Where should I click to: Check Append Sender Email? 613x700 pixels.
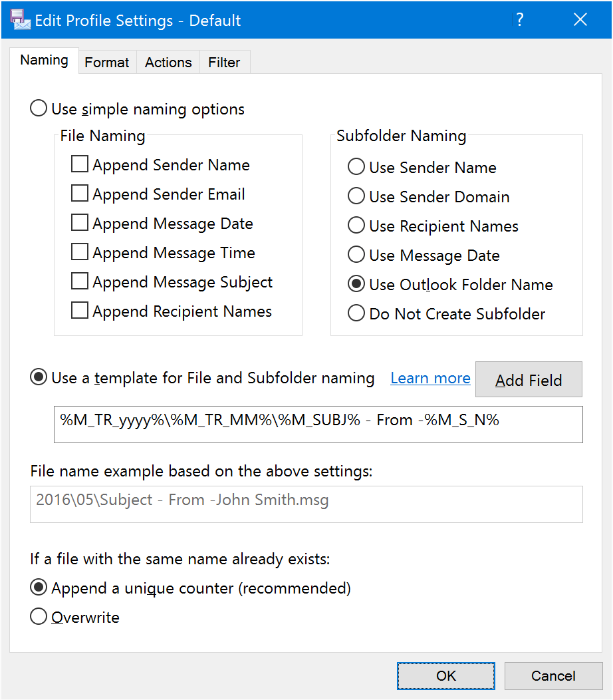click(158, 194)
